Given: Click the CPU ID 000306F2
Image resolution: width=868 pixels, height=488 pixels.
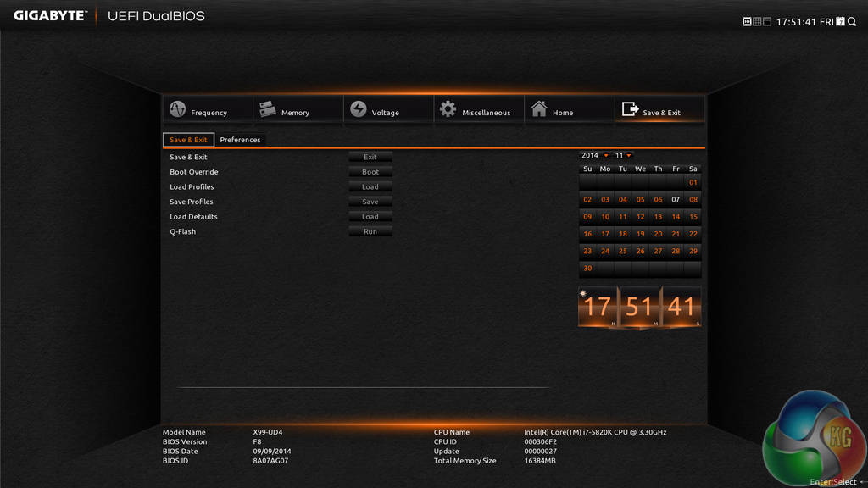Looking at the screenshot, I should (x=540, y=441).
